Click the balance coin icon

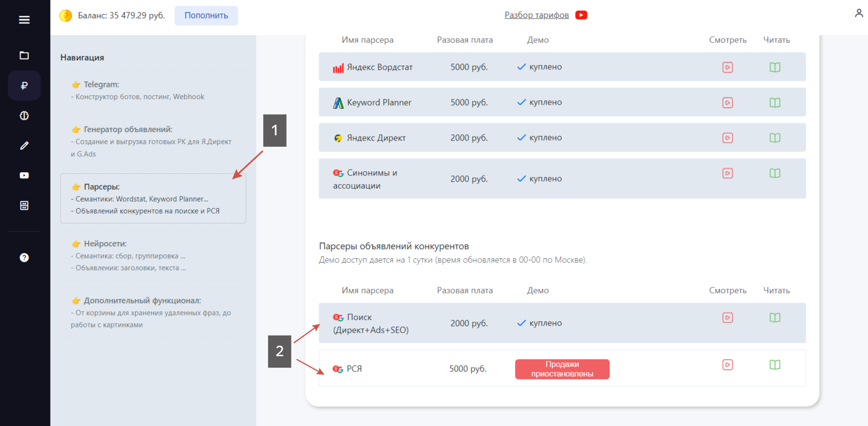[65, 16]
